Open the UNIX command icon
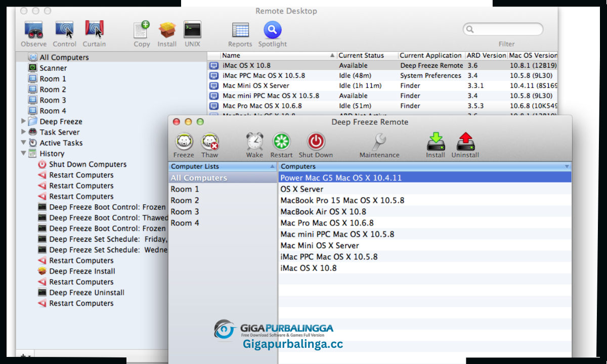607x364 pixels. coord(192,30)
